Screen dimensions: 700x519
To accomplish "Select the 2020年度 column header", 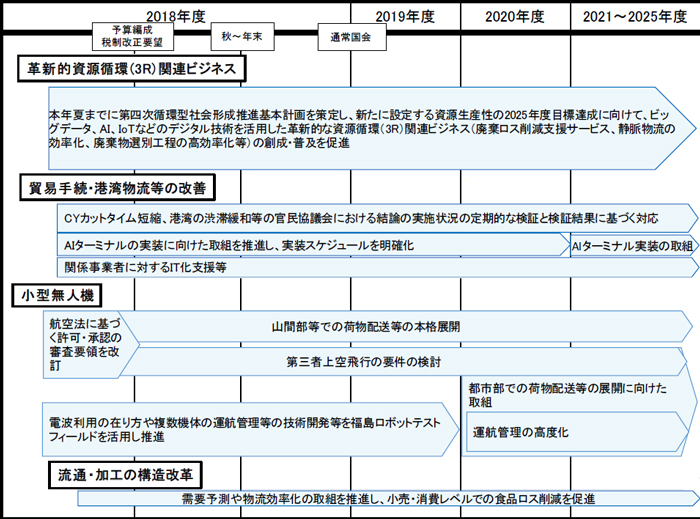I will [x=515, y=17].
